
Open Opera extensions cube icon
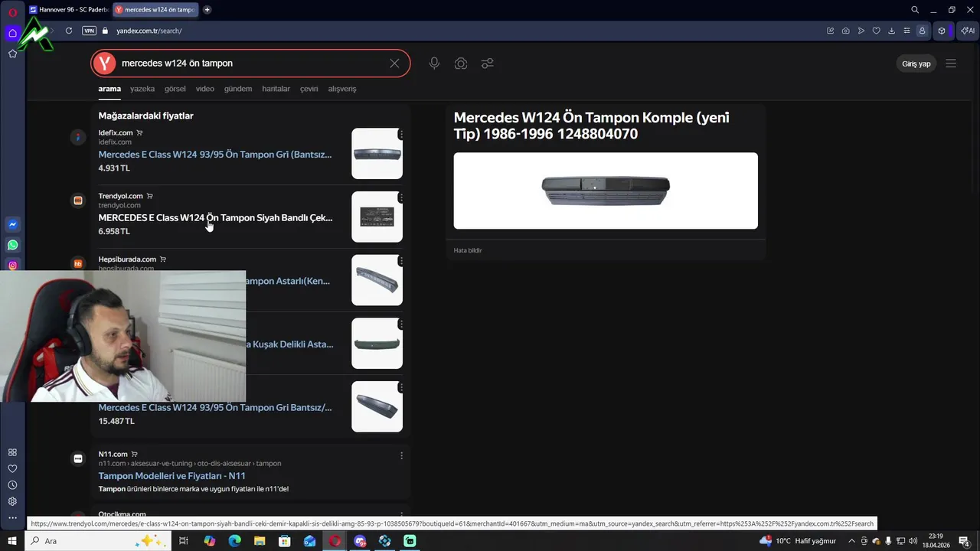942,31
